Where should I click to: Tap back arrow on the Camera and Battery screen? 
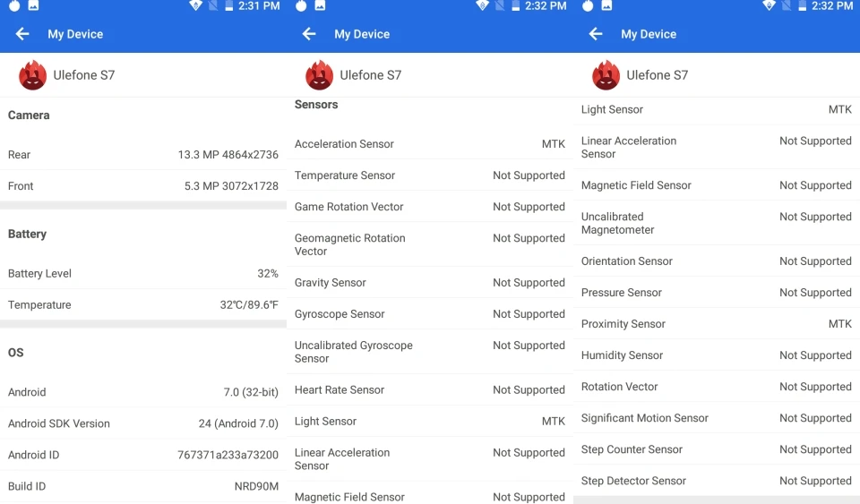[21, 34]
